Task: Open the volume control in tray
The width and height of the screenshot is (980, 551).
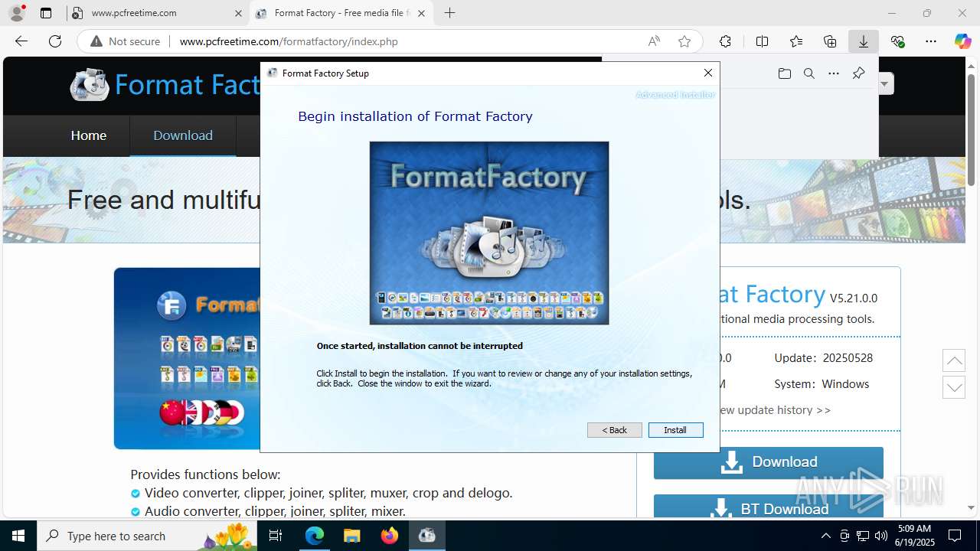Action: (x=881, y=536)
